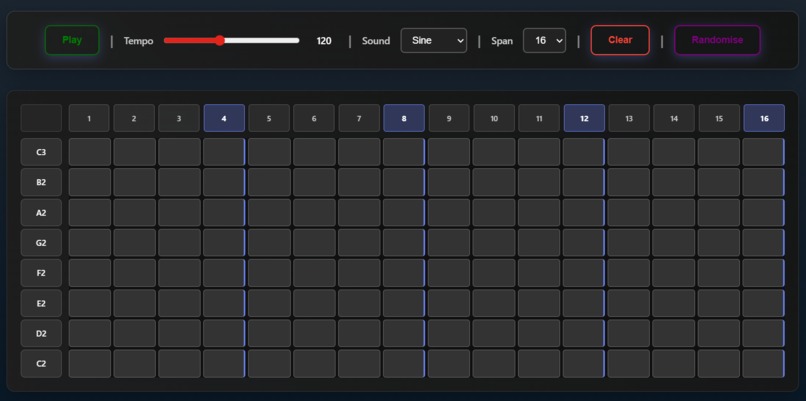Click the F2 note row label
Screen dimensions: 806x401
tap(41, 273)
